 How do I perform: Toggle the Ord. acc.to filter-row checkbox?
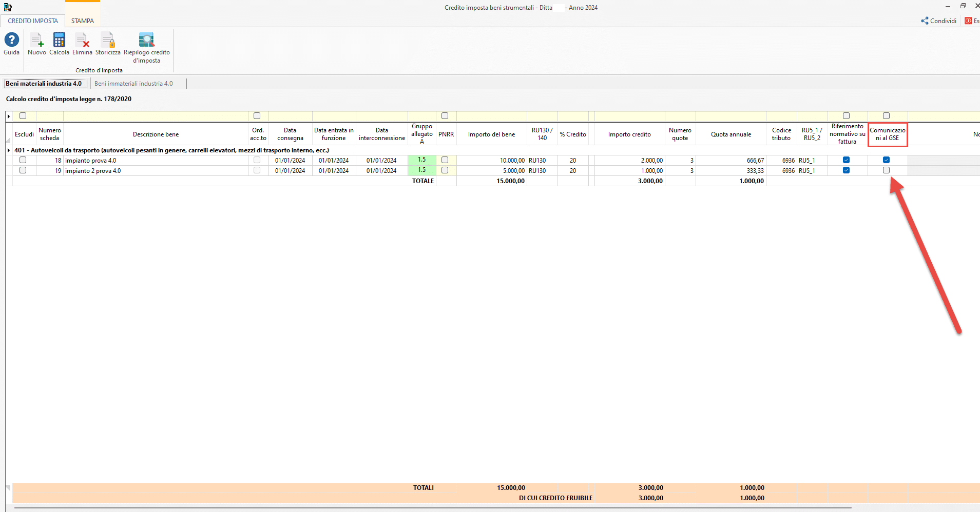257,116
